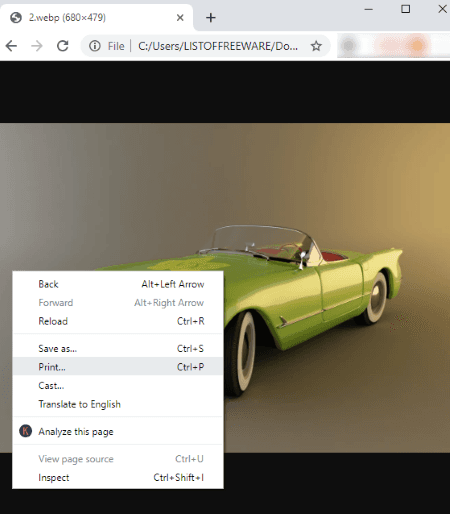Select Reload from the context menu
450x514 pixels.
(118, 321)
